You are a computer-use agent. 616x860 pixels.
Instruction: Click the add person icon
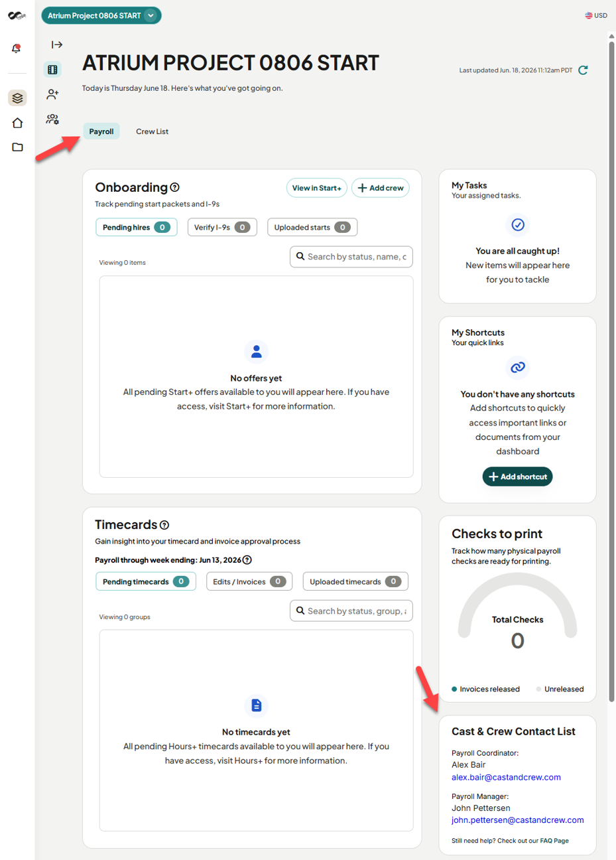coord(52,94)
